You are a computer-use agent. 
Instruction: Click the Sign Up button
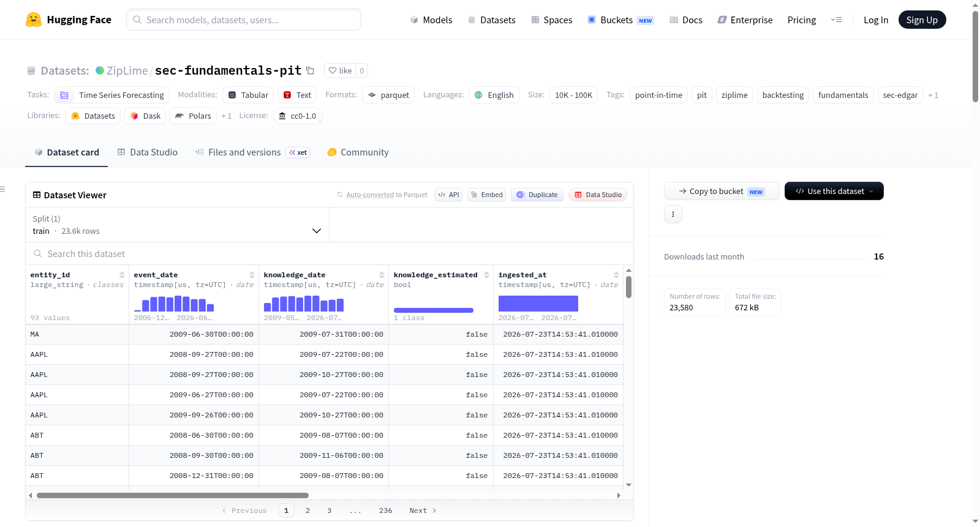click(x=922, y=20)
